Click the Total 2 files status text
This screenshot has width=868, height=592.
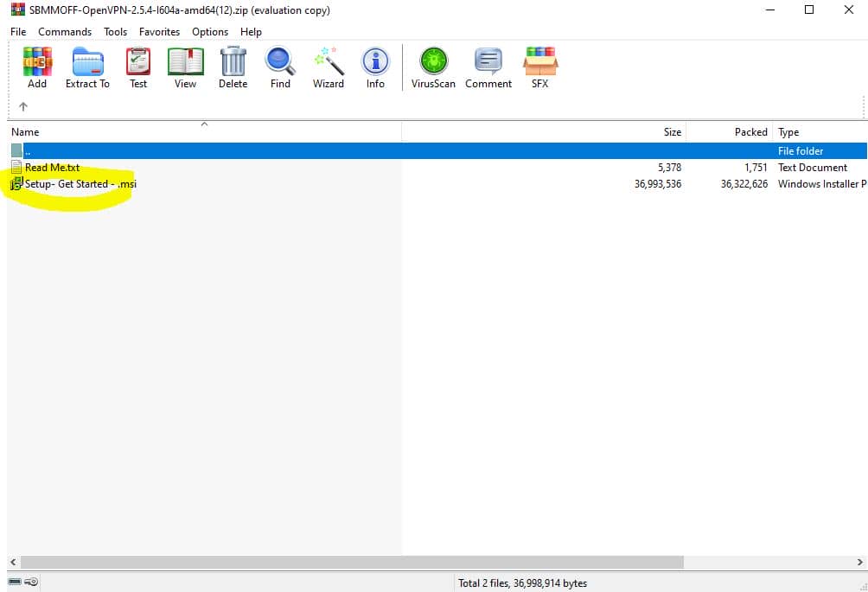click(x=522, y=583)
